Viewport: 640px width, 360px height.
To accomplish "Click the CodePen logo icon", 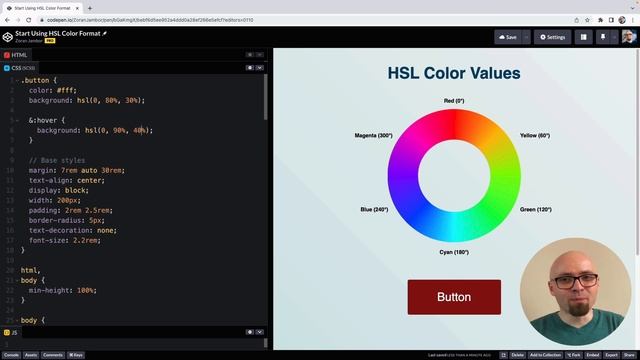I will pyautogui.click(x=8, y=37).
